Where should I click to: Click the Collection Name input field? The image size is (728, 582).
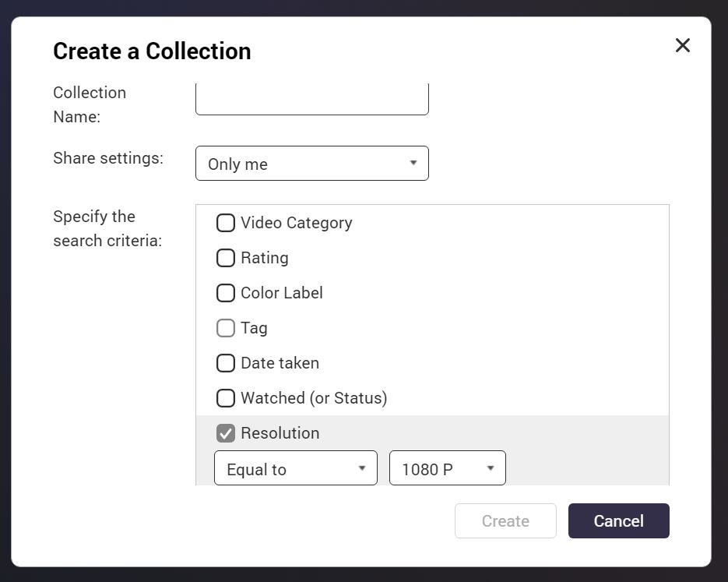point(312,99)
